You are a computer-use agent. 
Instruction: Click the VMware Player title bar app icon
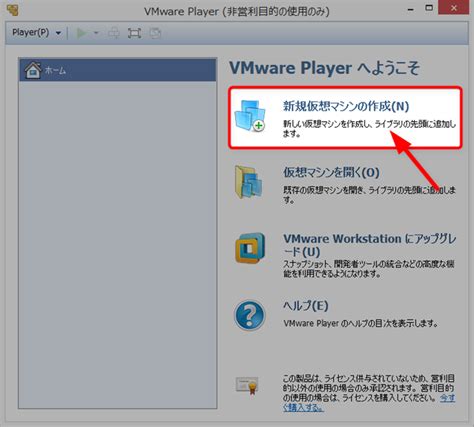[x=12, y=10]
